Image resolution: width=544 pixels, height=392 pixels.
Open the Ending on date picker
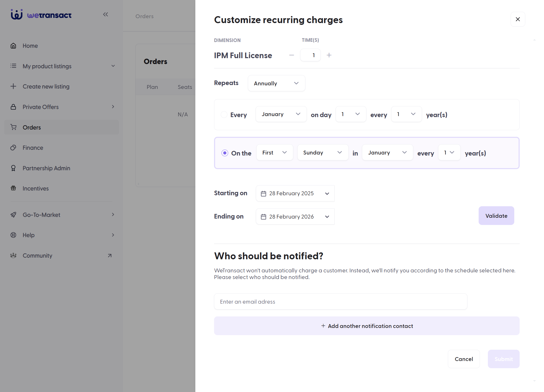(x=295, y=216)
